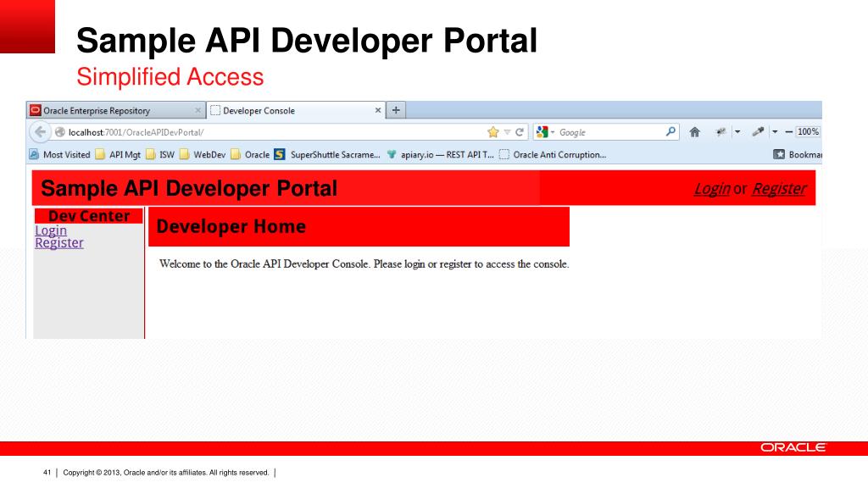Click the welcome message text

tap(364, 264)
